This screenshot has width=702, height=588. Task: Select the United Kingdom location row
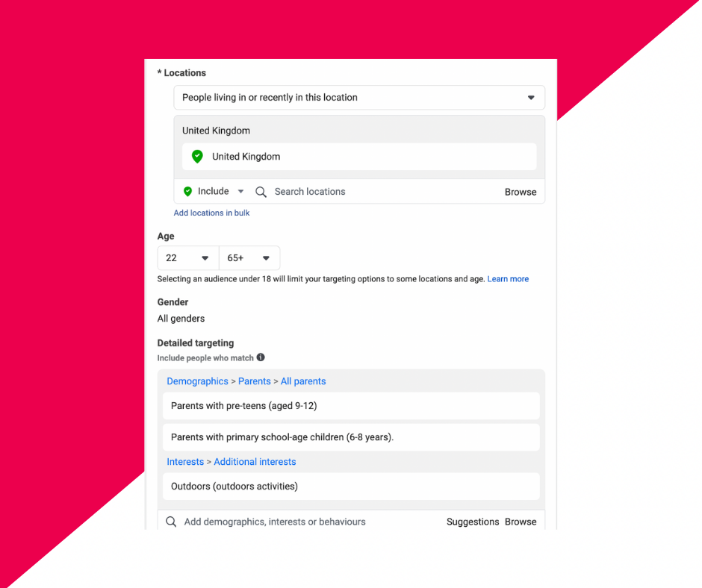point(359,157)
